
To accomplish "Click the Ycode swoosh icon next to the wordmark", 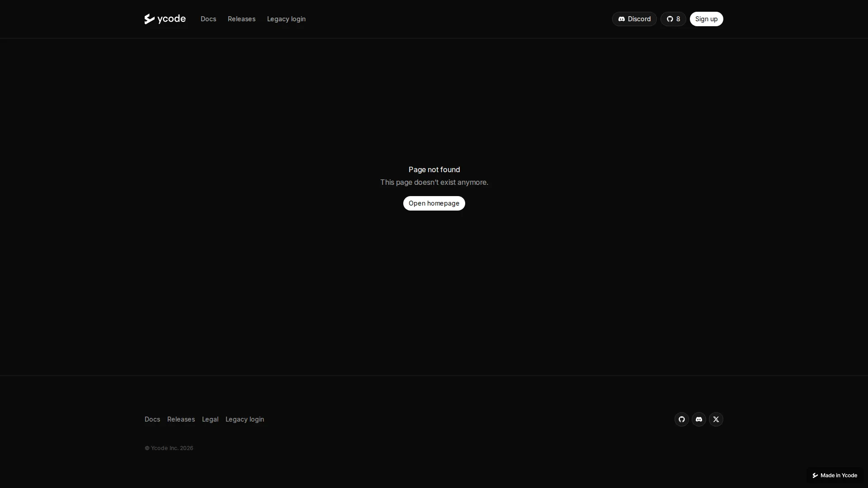I will pos(149,19).
